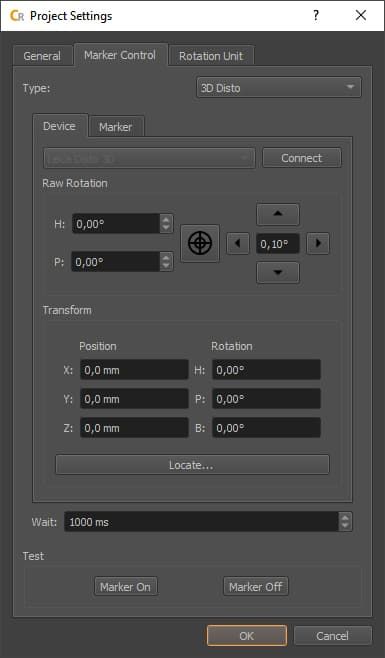The width and height of the screenshot is (385, 658).
Task: Click the Connect button
Action: (x=302, y=158)
